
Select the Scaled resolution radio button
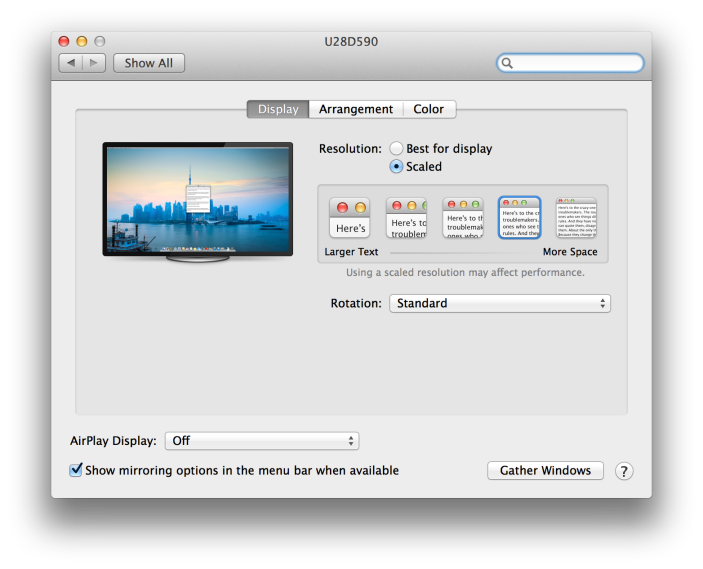pyautogui.click(x=397, y=167)
